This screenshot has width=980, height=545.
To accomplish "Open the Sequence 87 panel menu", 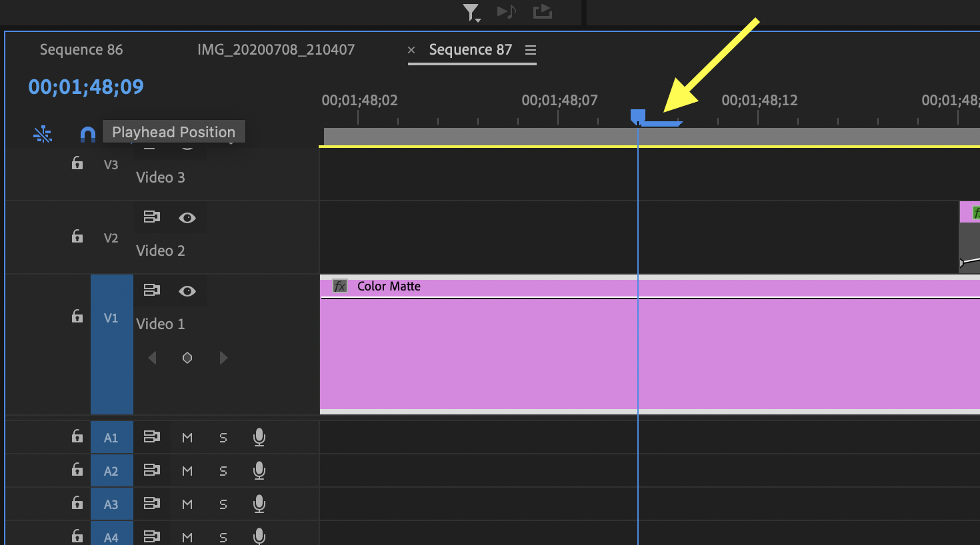I will (530, 49).
